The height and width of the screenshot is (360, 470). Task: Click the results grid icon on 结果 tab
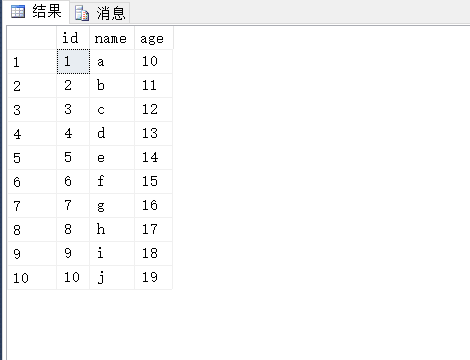[18, 12]
